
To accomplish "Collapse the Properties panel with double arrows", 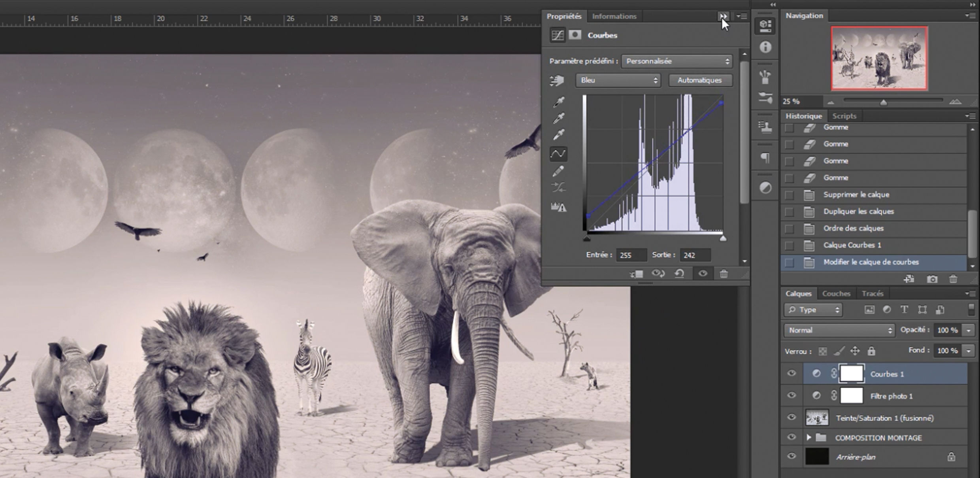I will pyautogui.click(x=723, y=16).
